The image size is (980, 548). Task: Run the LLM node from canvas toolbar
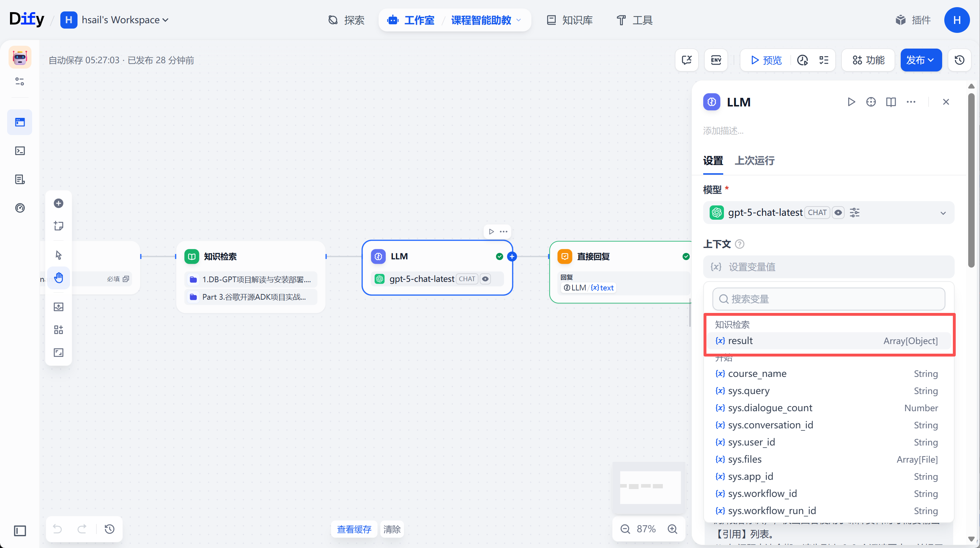click(491, 231)
